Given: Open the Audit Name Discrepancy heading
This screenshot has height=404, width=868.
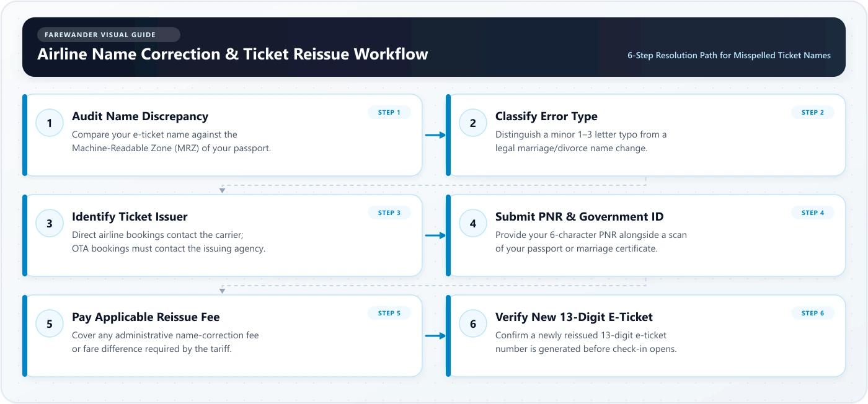Looking at the screenshot, I should tap(140, 116).
